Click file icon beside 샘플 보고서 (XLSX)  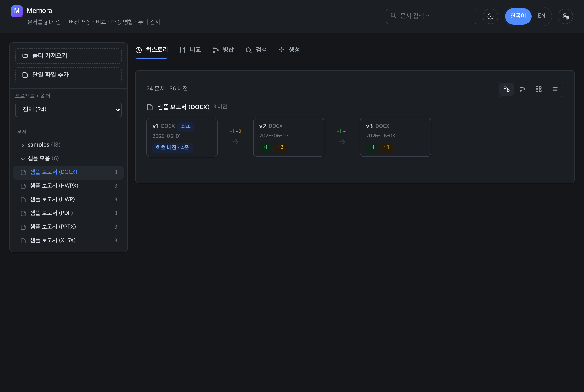coord(23,241)
